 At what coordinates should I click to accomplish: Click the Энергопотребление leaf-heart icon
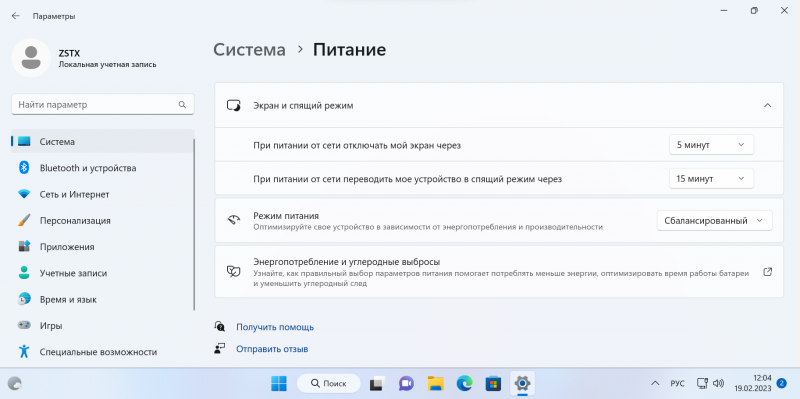[x=233, y=271]
